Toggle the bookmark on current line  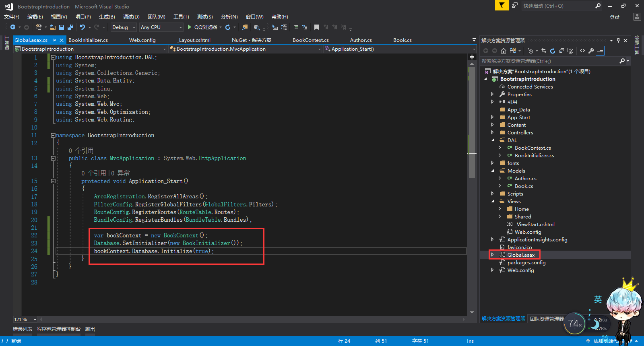tap(316, 27)
